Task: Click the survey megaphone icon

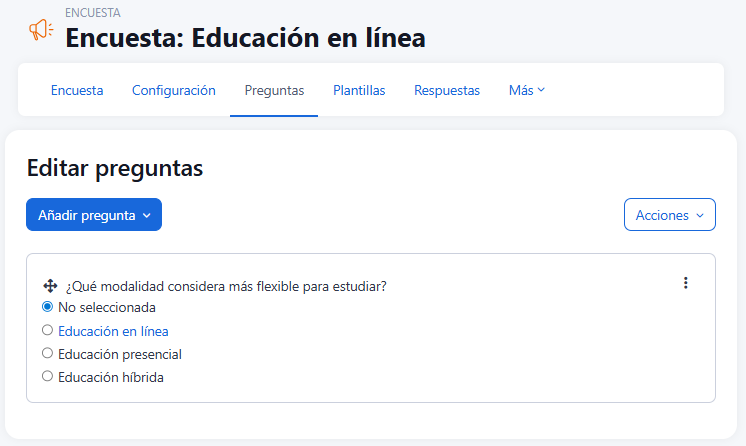Action: pyautogui.click(x=41, y=31)
